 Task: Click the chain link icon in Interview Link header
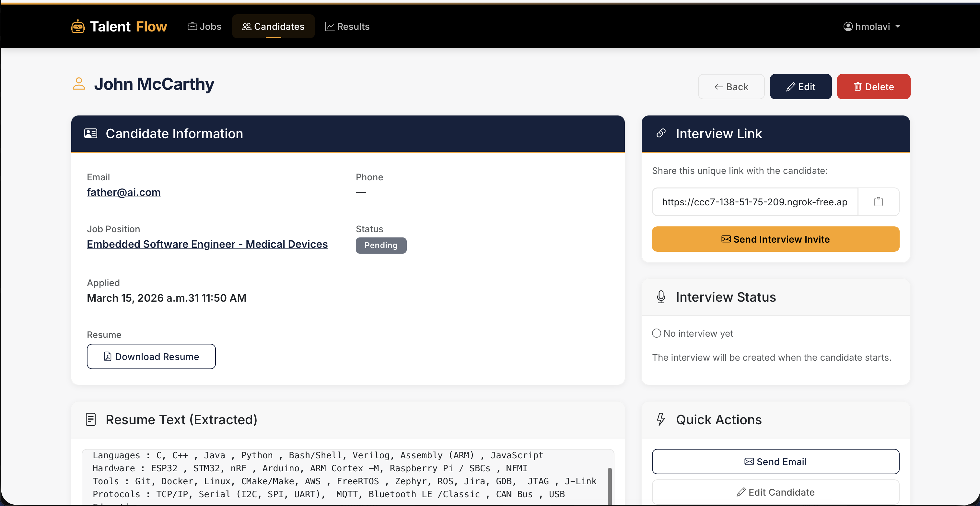661,133
